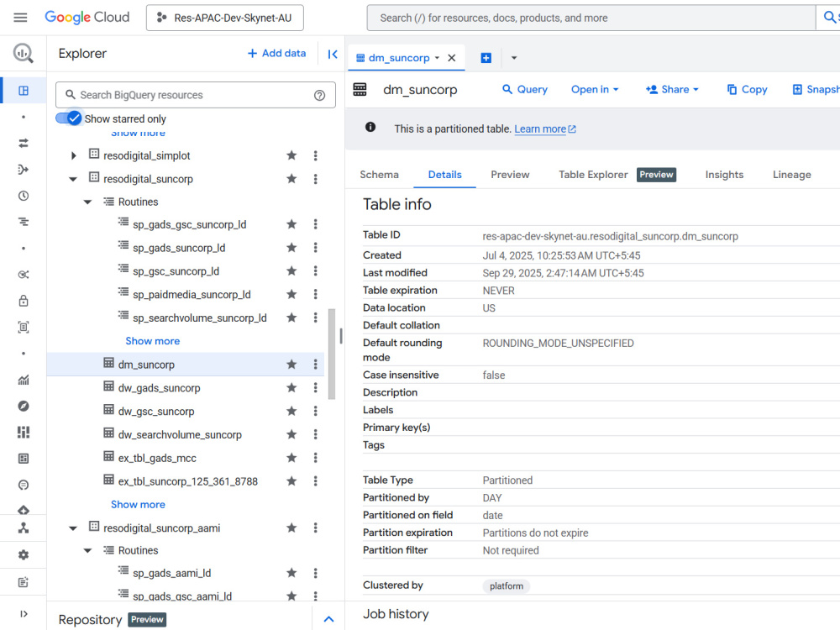Click the Query button
The image size is (840, 630).
[524, 90]
